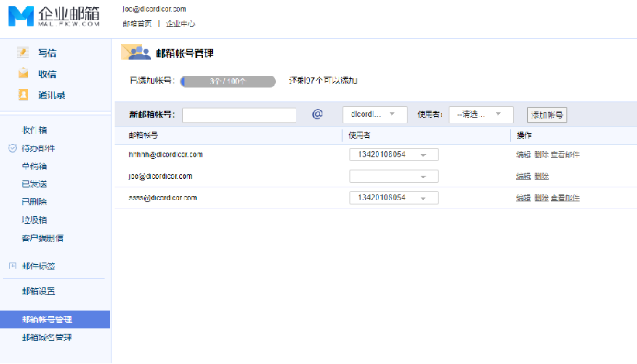Click 编辑 for joc@dicordicor.com row
Viewport: 637px width, 364px height.
coord(523,176)
